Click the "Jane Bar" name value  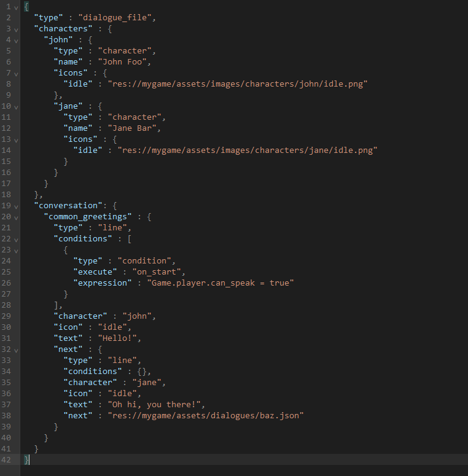click(x=132, y=128)
